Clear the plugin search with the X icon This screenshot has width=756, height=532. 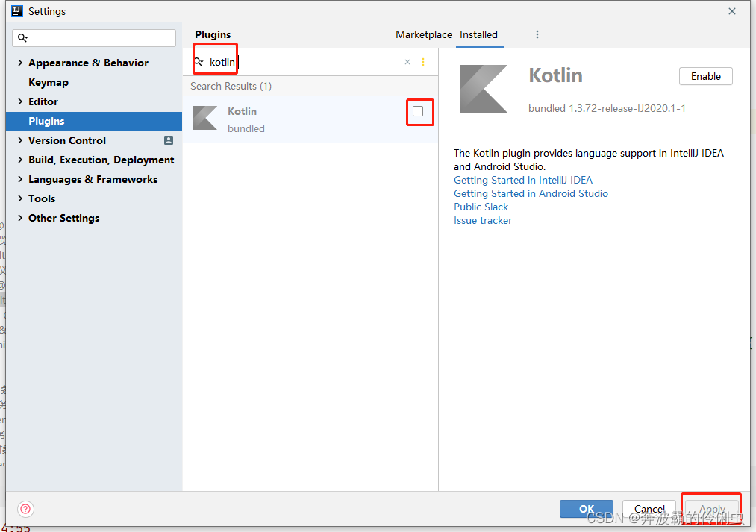(x=407, y=62)
